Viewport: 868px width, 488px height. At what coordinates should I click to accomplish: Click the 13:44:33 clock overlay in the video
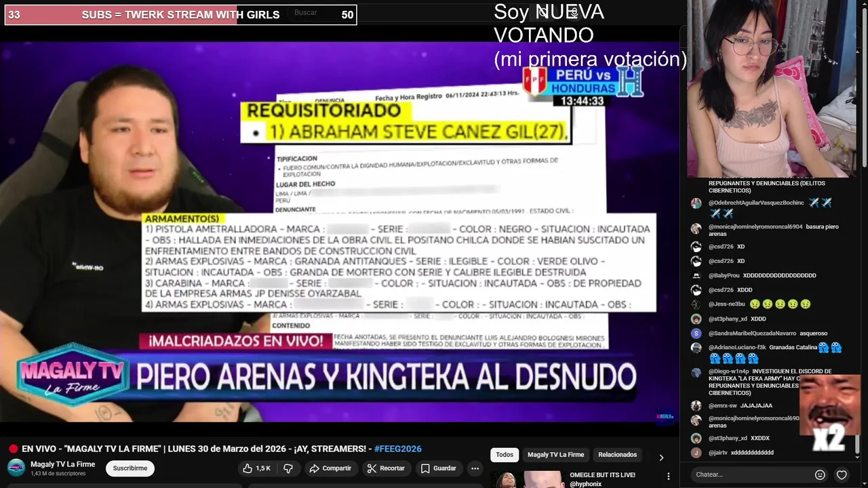(582, 101)
